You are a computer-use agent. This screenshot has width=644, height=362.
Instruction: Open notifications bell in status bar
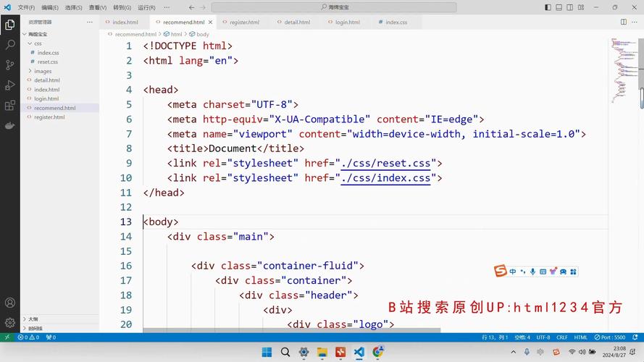click(635, 337)
